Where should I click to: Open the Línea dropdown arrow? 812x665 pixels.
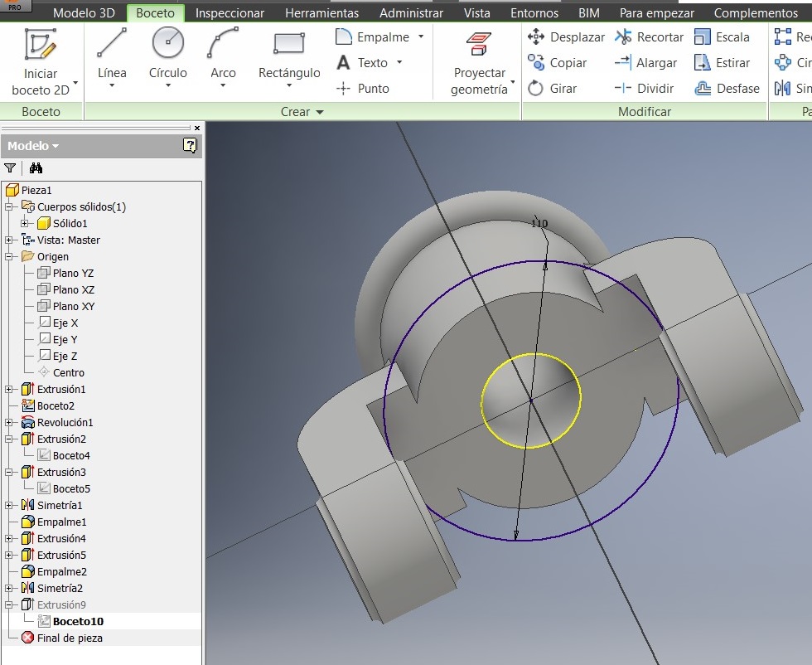pos(112,85)
